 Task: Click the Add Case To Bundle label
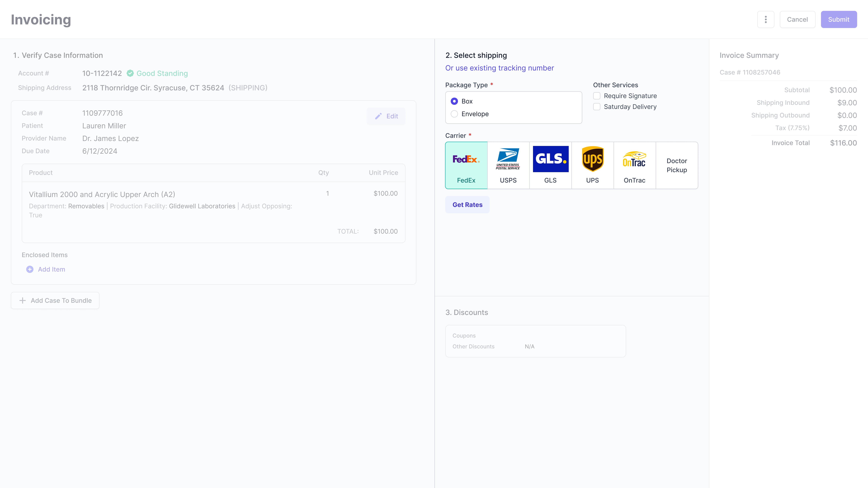61,300
